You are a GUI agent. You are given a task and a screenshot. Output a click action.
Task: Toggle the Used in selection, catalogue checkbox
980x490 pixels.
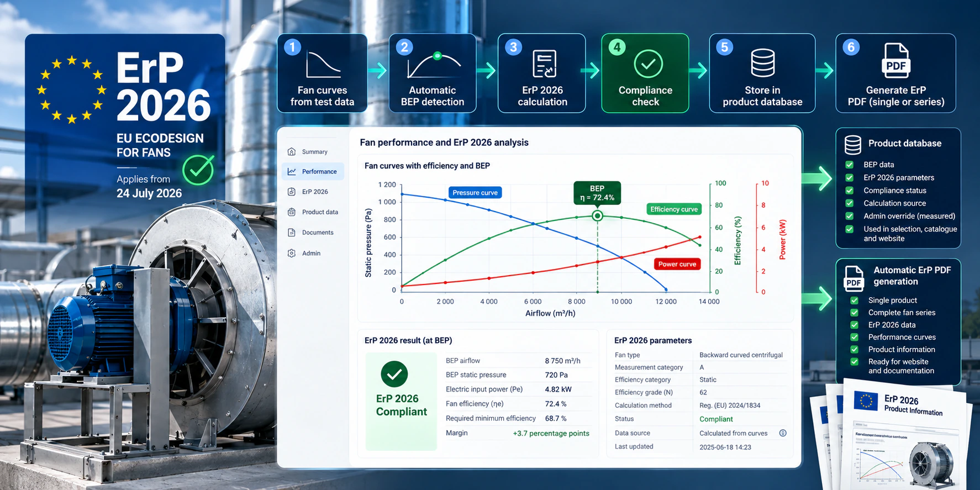[x=850, y=229]
